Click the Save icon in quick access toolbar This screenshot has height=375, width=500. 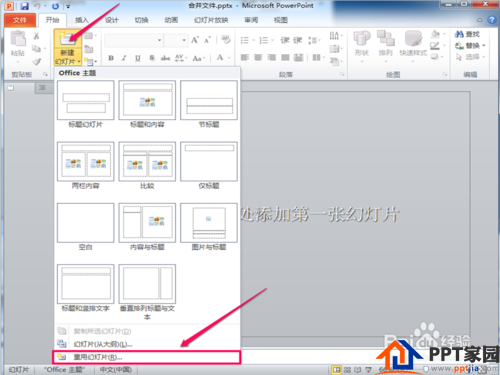[25, 6]
